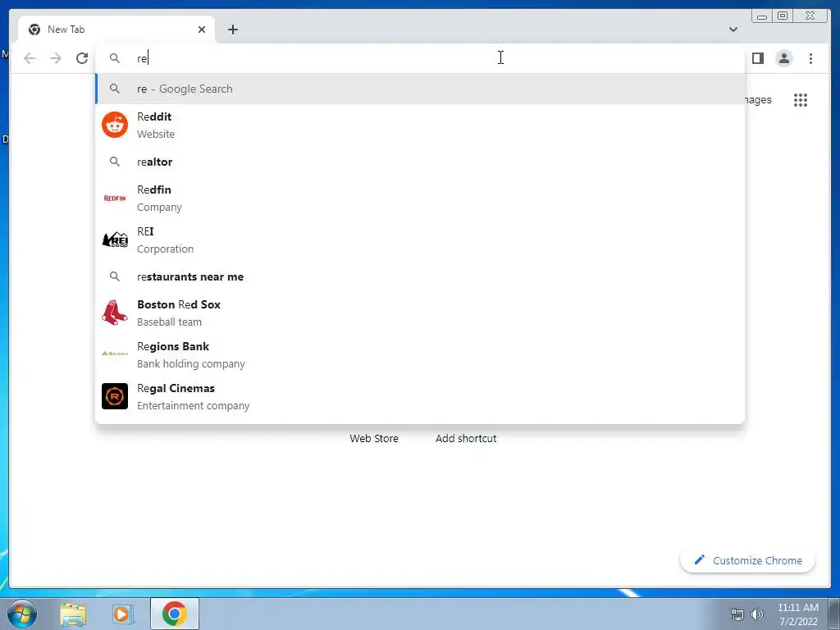
Task: Open Windows Explorer from the taskbar
Action: click(x=73, y=614)
